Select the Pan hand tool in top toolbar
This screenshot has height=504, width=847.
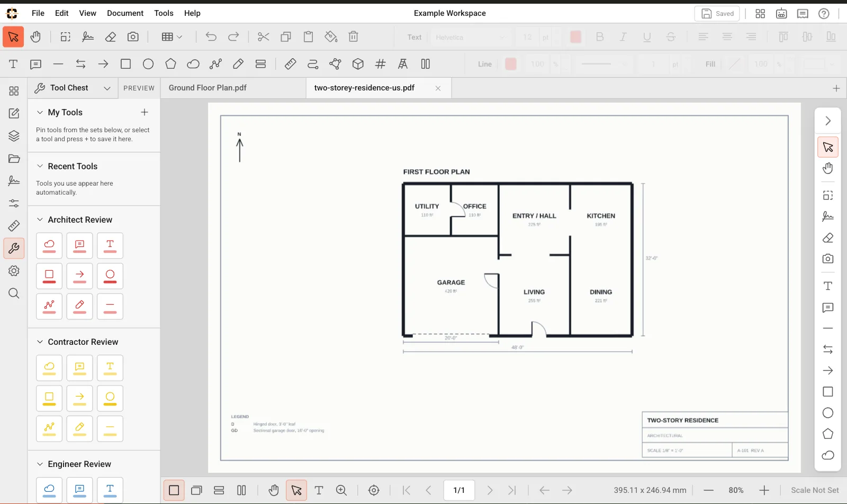[x=35, y=37]
